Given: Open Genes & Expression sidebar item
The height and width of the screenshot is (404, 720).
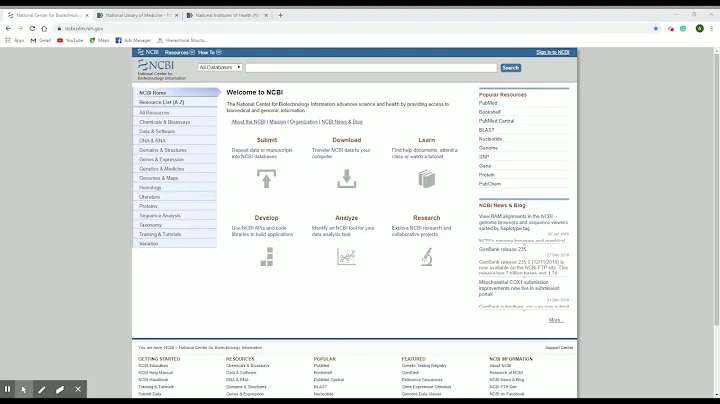Looking at the screenshot, I should (175, 159).
